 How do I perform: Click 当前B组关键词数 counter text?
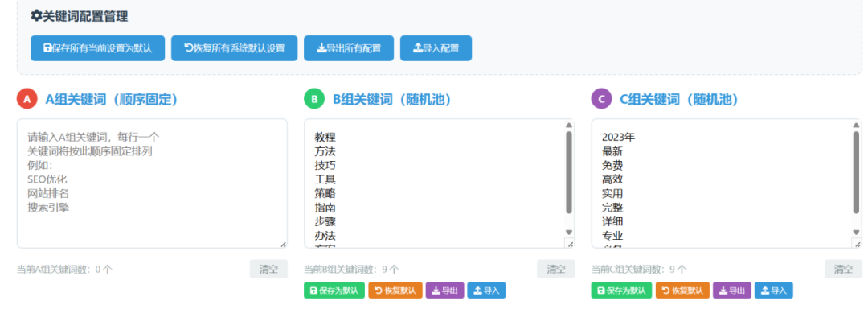pyautogui.click(x=351, y=270)
